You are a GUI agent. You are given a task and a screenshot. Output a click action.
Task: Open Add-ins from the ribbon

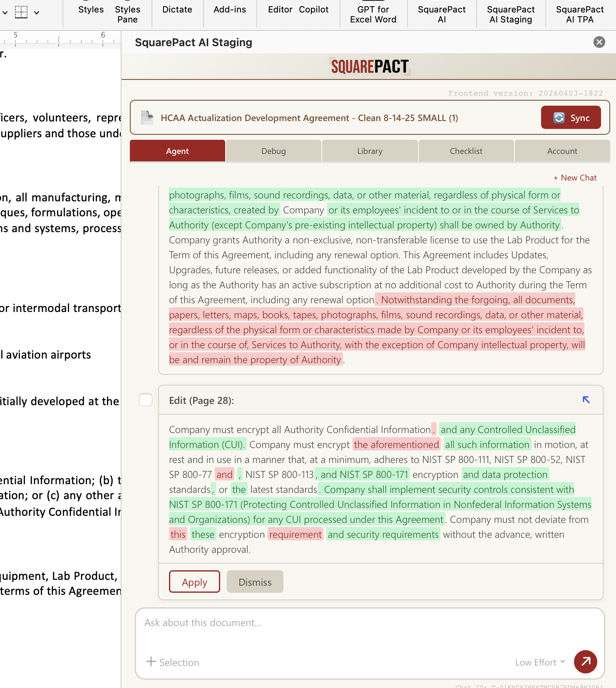(230, 10)
